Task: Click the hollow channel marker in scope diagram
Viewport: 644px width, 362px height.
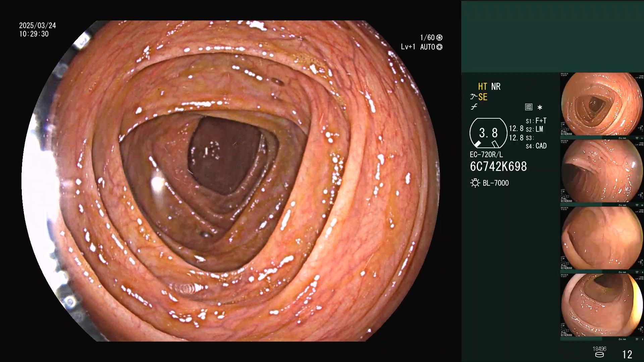Action: coord(495,144)
